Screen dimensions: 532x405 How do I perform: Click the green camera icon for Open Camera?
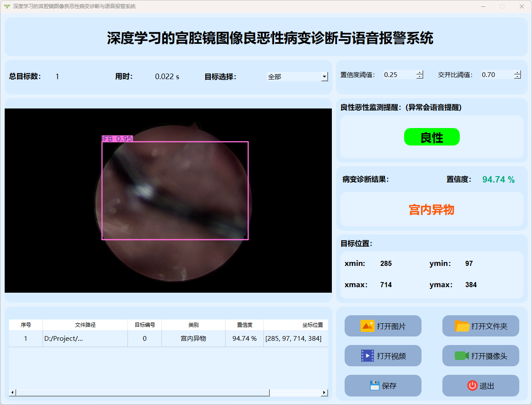(x=461, y=356)
